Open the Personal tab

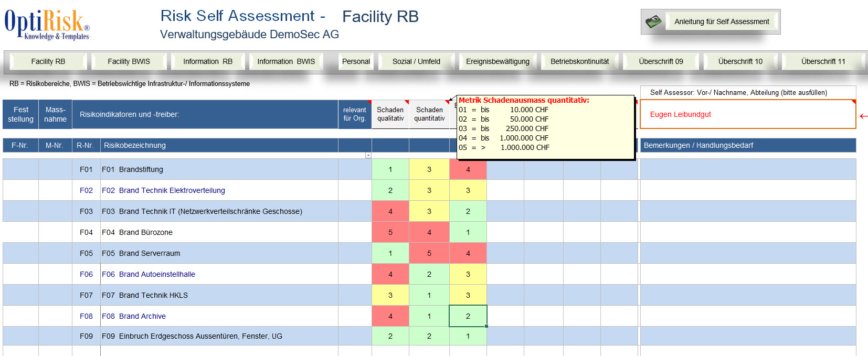pos(356,61)
